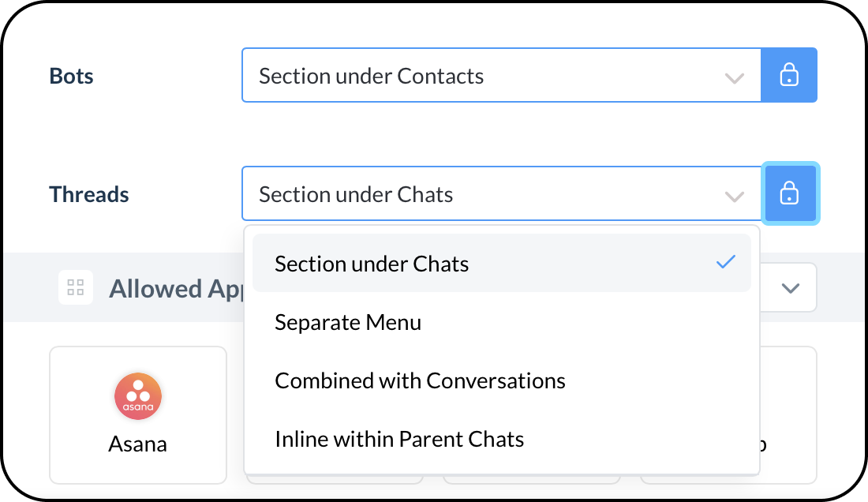Click the Asana app name label
Viewport: 868px width, 502px height.
[x=138, y=444]
